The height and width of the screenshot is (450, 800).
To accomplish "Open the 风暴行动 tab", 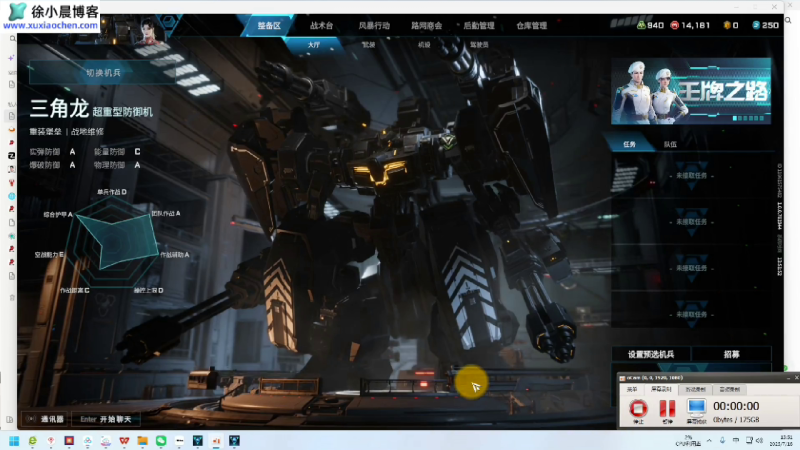I will coord(373,25).
